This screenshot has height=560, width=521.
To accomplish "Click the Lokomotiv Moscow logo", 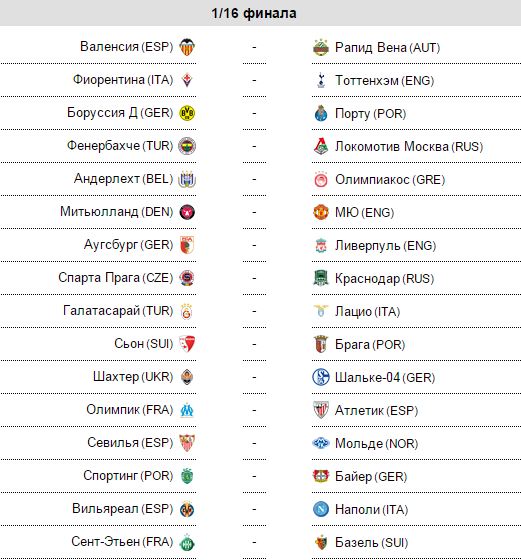I will click(x=321, y=146).
